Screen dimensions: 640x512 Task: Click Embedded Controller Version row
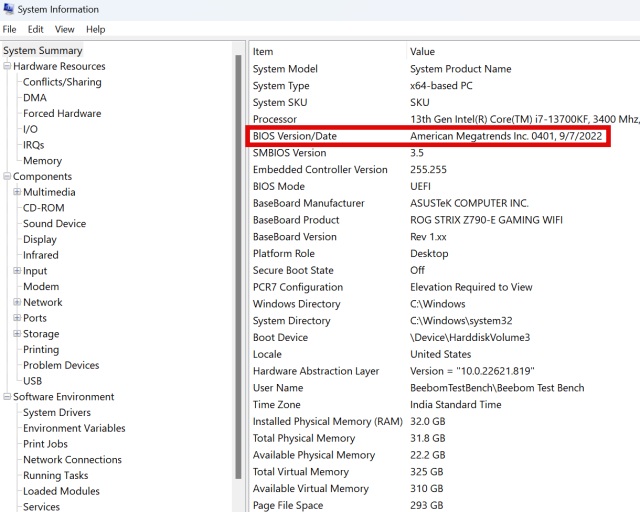click(x=445, y=169)
